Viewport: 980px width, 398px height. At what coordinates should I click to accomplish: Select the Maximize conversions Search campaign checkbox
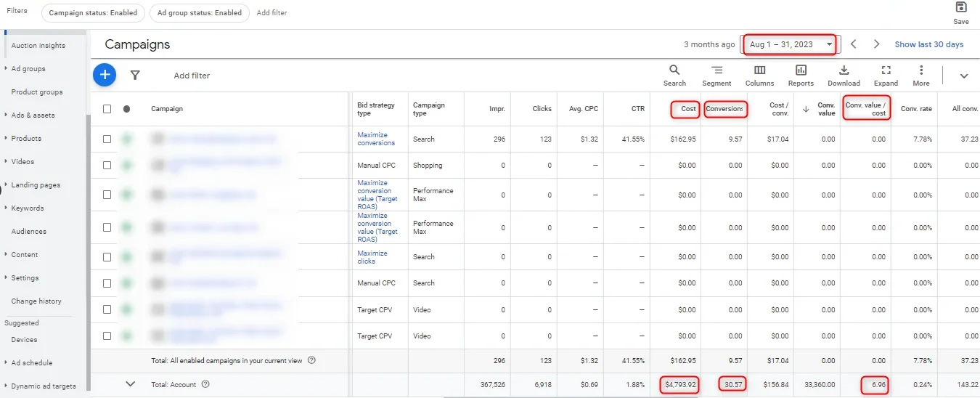(x=107, y=139)
